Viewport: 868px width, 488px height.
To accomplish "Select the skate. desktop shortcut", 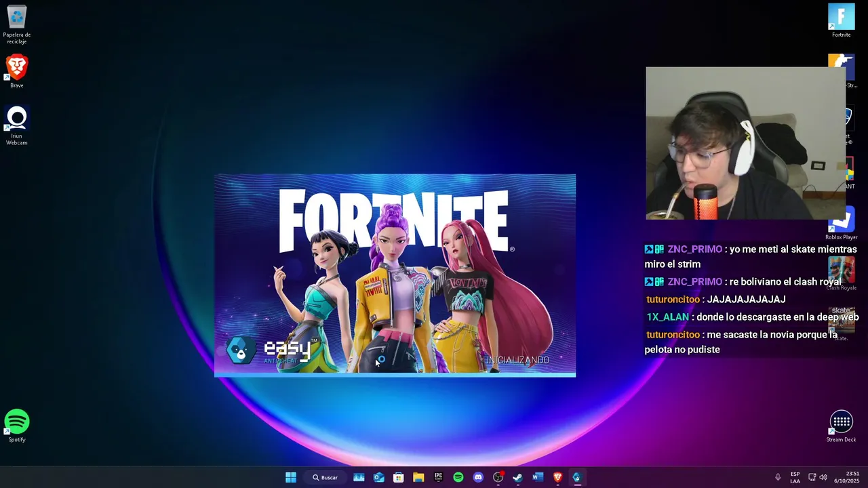I will (x=841, y=323).
